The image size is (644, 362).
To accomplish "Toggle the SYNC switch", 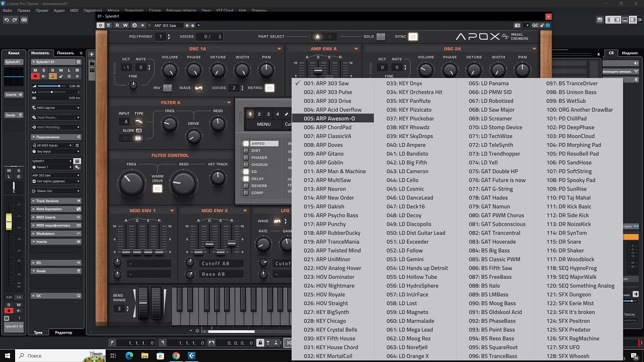I will point(413,37).
